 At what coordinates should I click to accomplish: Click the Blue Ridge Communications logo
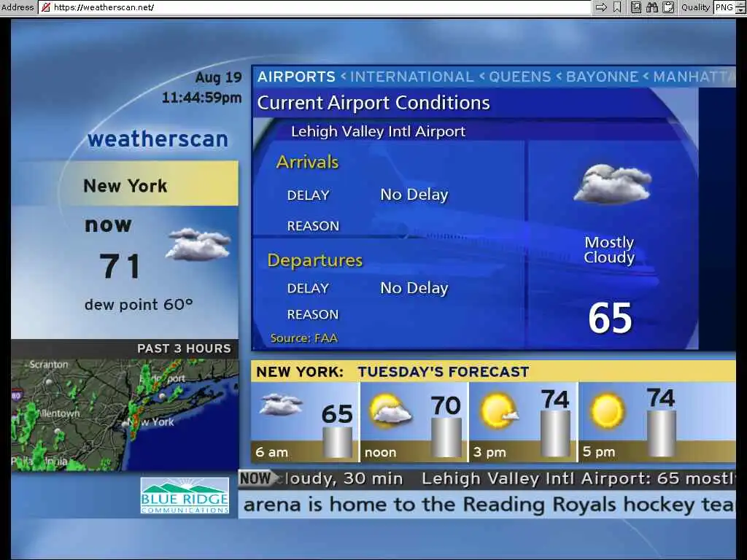185,496
